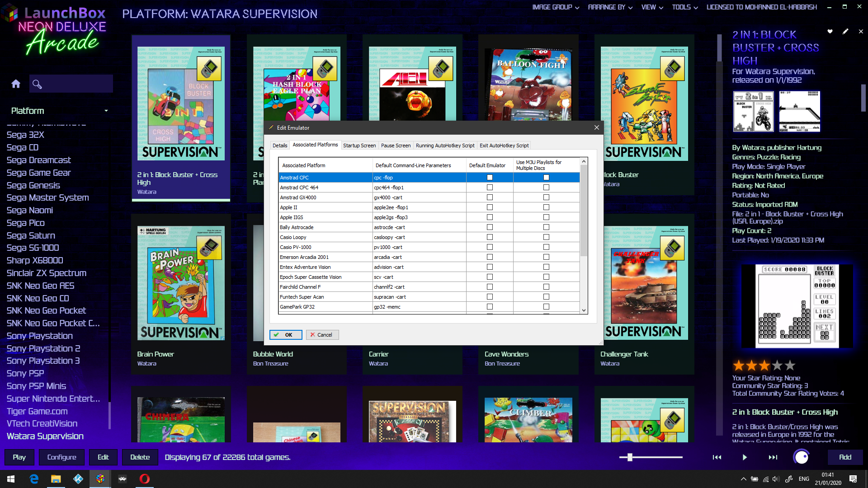This screenshot has width=868, height=488.
Task: Check Default Emulator for Amstrad CPC 464
Action: [490, 188]
